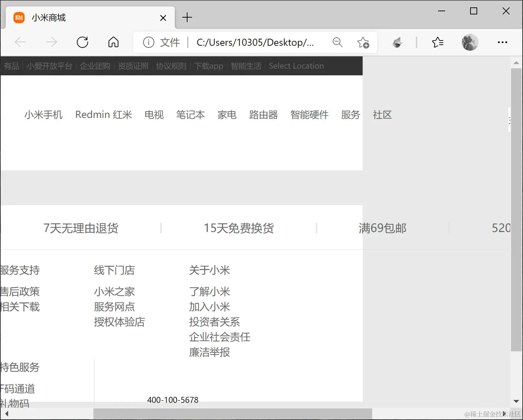Click the extension icon beside the address bar

(x=397, y=42)
